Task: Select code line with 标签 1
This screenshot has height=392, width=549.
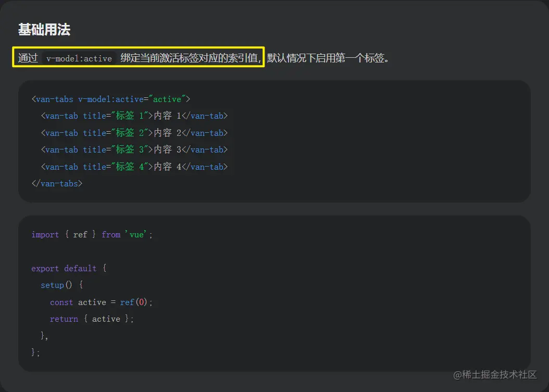Action: 134,116
